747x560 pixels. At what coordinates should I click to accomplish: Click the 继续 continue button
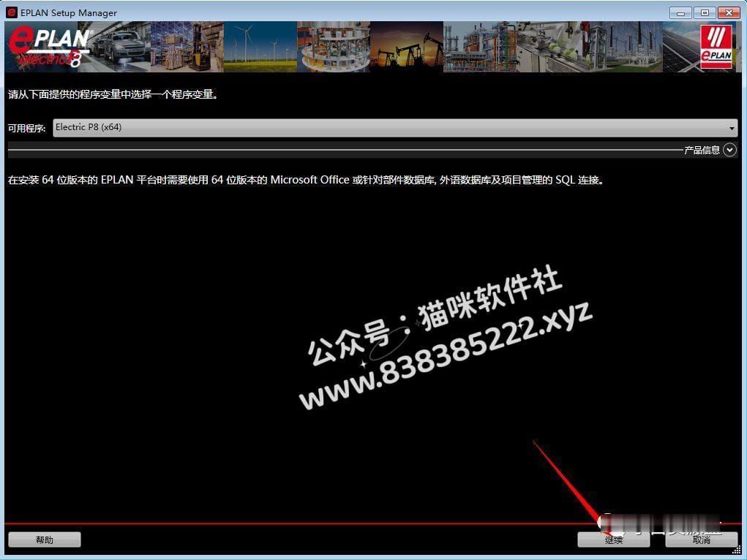click(x=614, y=540)
